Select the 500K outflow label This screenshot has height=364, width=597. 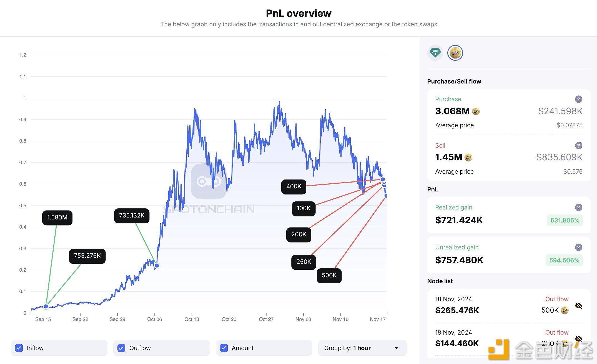(x=329, y=275)
